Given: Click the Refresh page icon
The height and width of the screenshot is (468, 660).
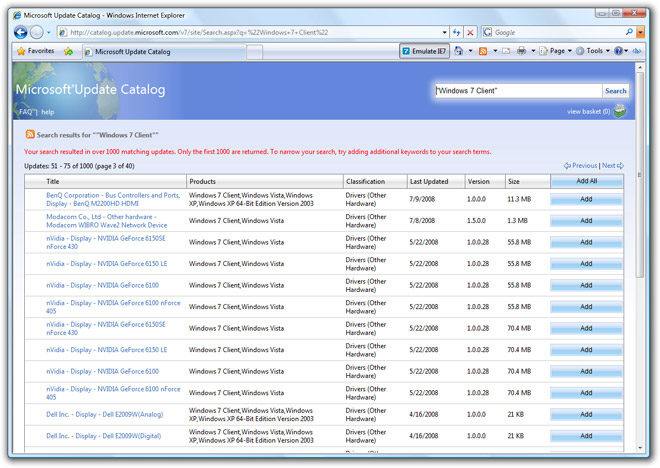Looking at the screenshot, I should point(457,32).
